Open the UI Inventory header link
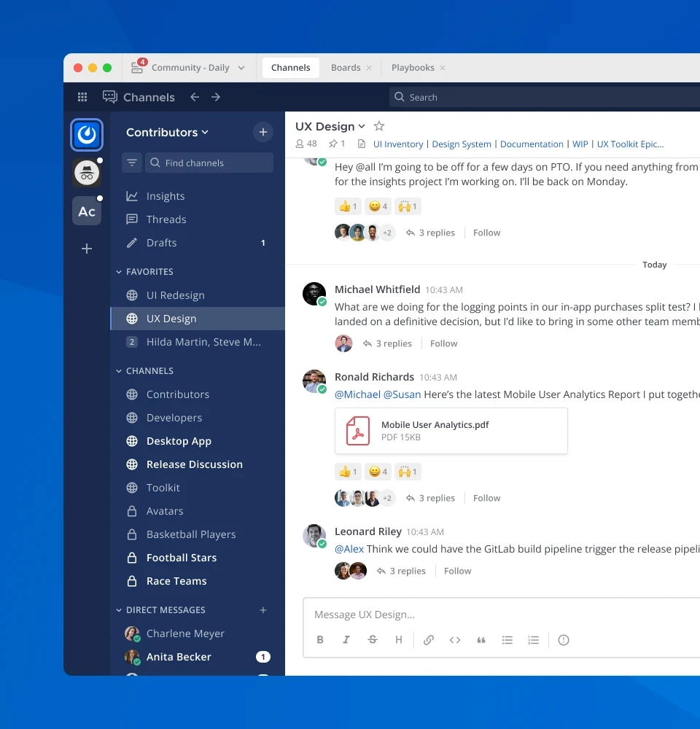 coord(398,144)
